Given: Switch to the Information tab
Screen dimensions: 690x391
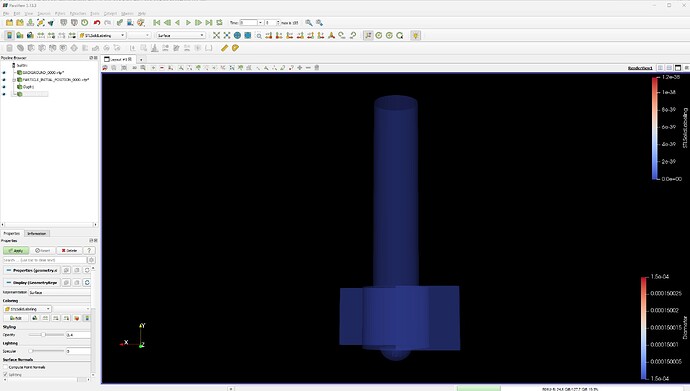Looking at the screenshot, I should pyautogui.click(x=37, y=234).
